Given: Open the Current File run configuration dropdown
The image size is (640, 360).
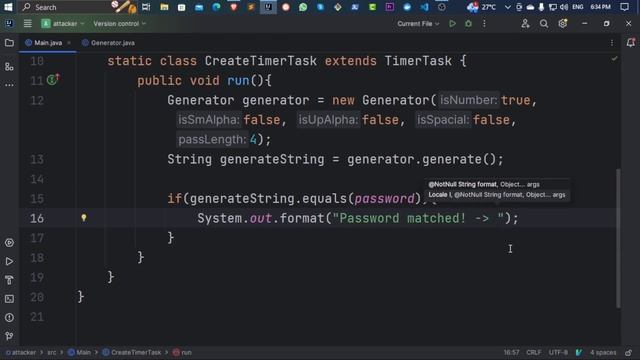Looking at the screenshot, I should (418, 24).
